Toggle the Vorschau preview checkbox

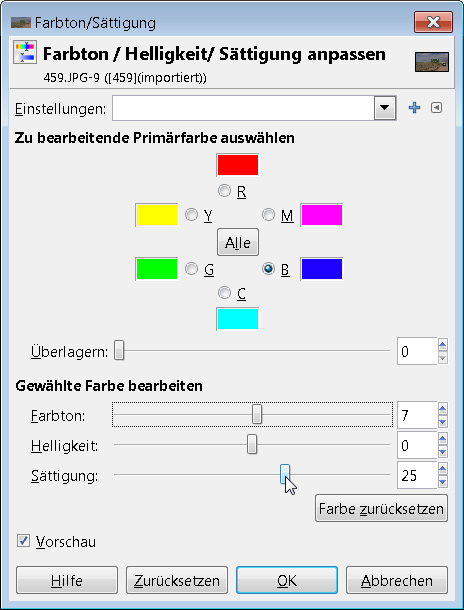tap(23, 541)
